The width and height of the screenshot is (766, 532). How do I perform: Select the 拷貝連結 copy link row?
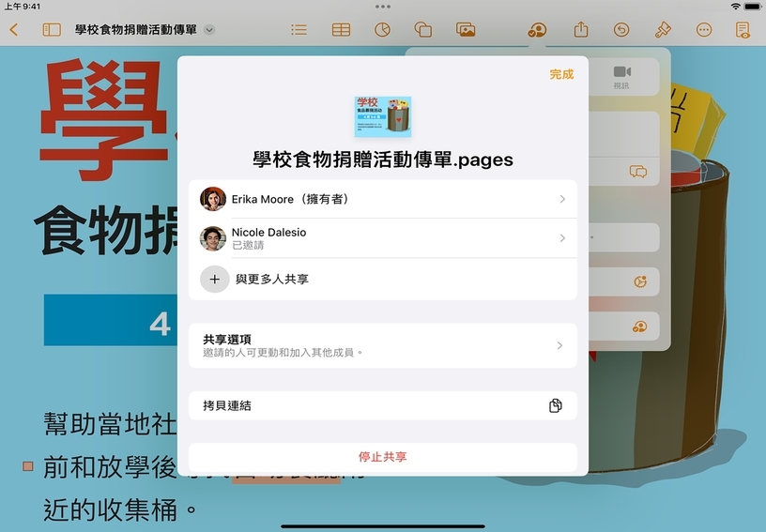[383, 405]
